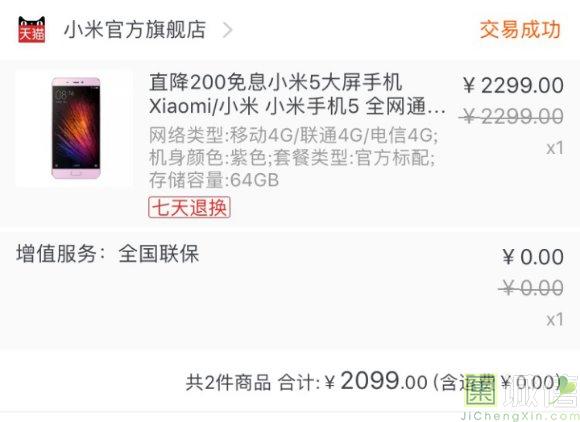Viewport: 580px width, 422px height.
Task: Click the ¥0.00 service price
Action: (x=533, y=257)
